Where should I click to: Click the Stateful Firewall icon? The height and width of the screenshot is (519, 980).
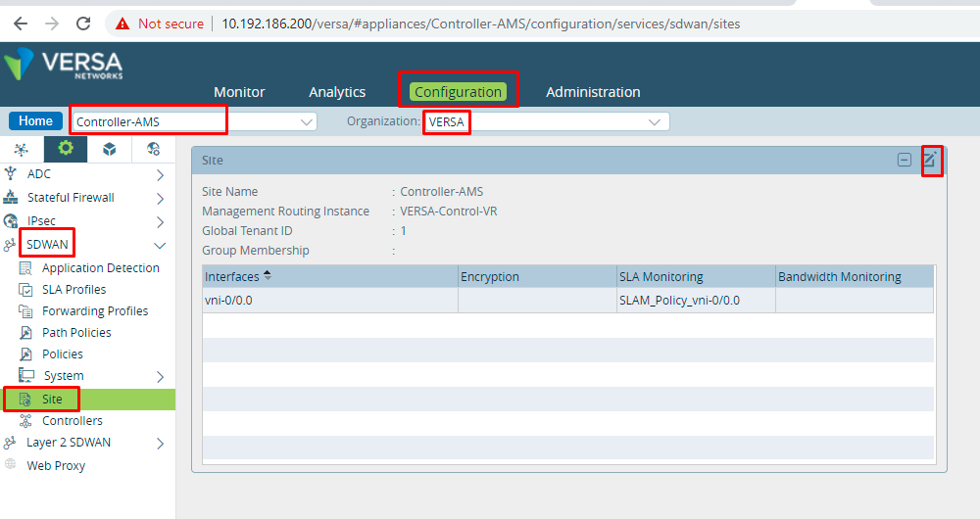(x=11, y=197)
